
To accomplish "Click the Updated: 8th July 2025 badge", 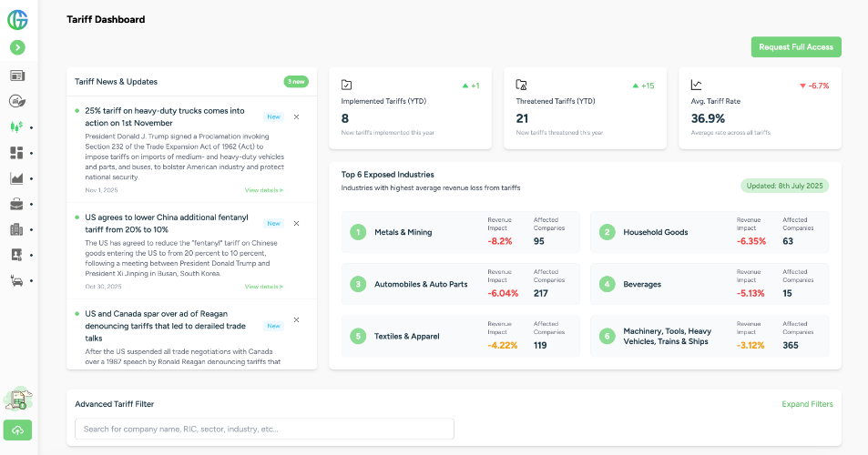I will [x=784, y=186].
